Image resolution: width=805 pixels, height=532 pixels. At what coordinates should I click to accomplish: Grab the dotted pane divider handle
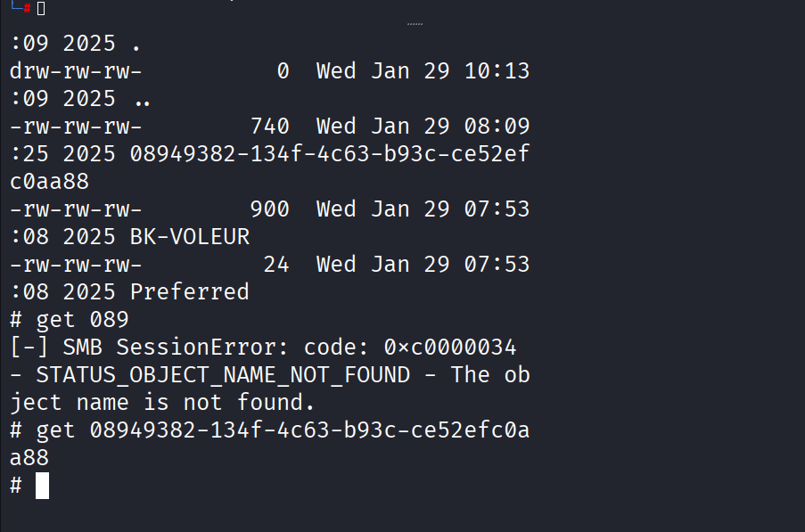coord(415,24)
